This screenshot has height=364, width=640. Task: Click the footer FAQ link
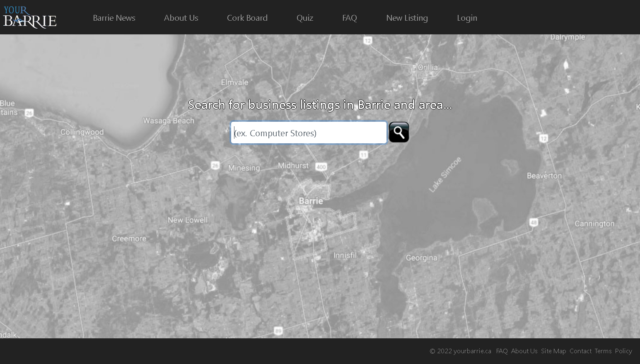click(x=502, y=351)
